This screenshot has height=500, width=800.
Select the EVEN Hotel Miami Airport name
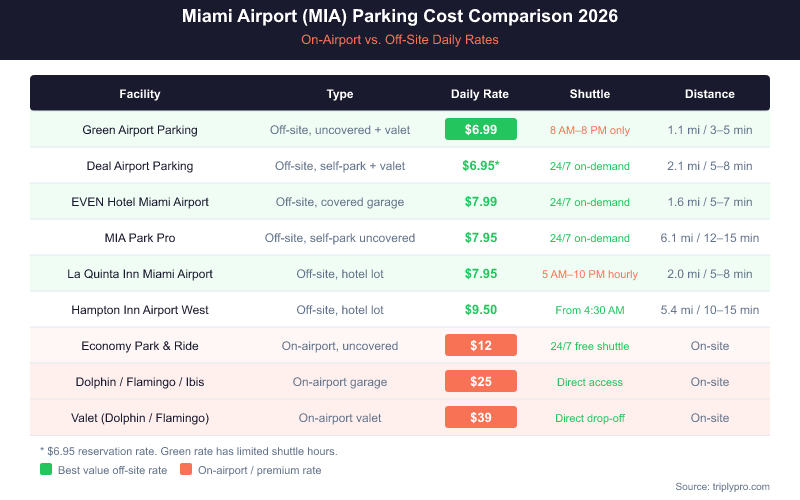[140, 202]
